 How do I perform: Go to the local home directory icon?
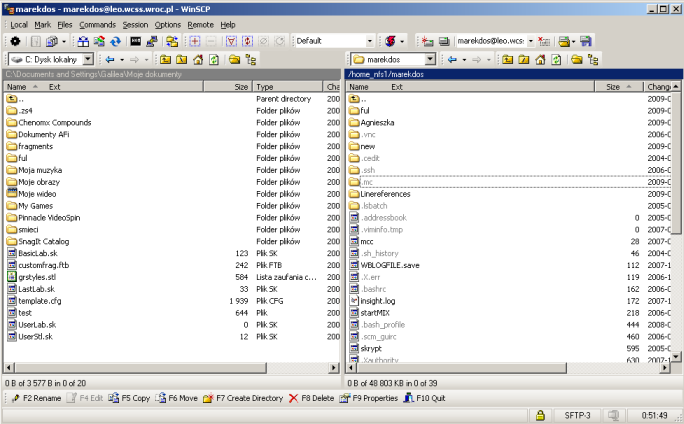[198, 59]
